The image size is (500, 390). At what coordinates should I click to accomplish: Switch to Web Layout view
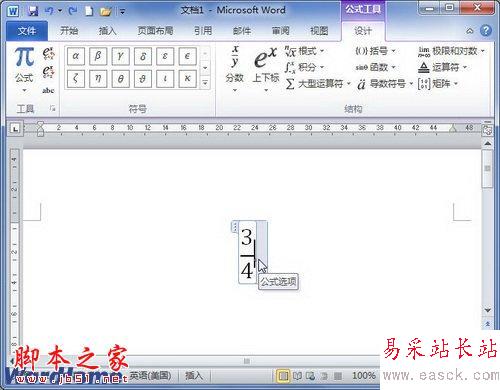(311, 376)
